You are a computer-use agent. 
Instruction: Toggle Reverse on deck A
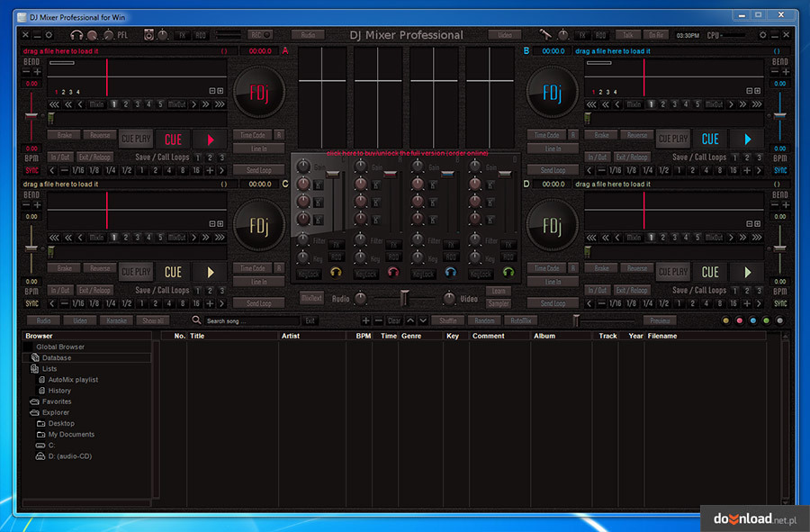pyautogui.click(x=100, y=135)
